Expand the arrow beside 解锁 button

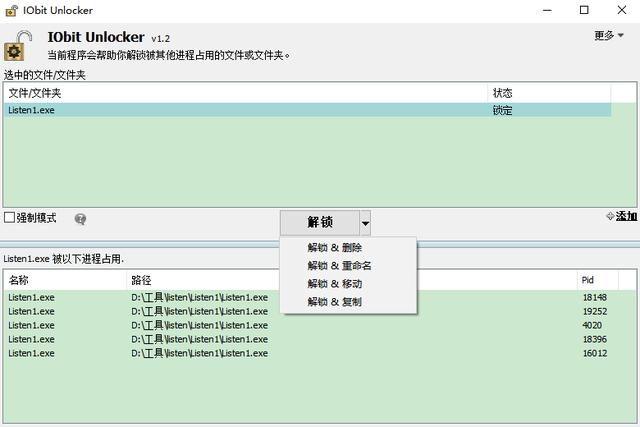point(365,223)
